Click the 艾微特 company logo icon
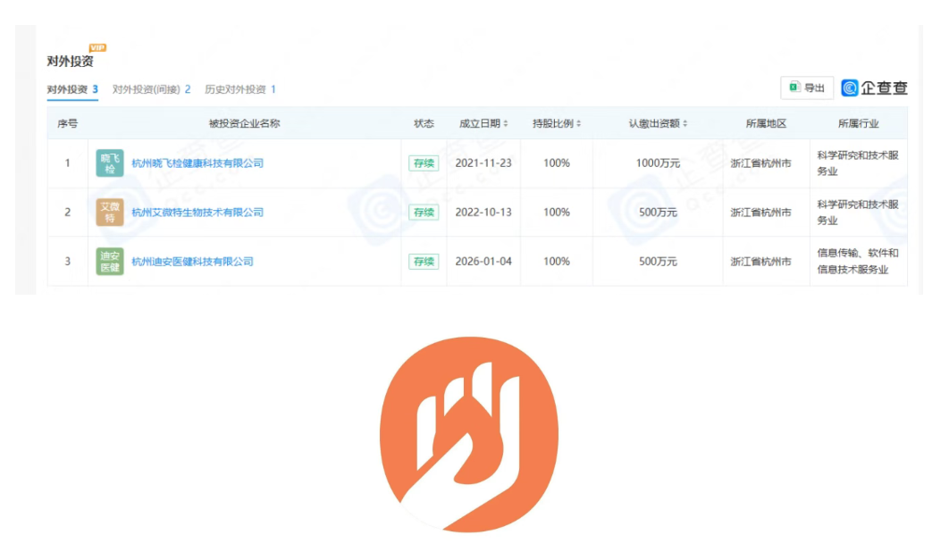Viewport: 949px width, 560px height. 110,213
